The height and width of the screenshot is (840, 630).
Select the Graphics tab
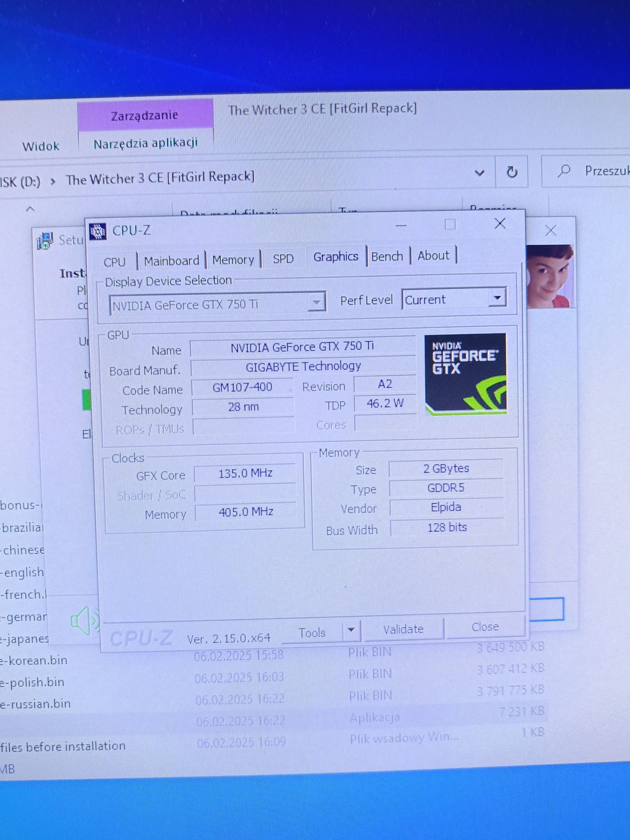(336, 257)
